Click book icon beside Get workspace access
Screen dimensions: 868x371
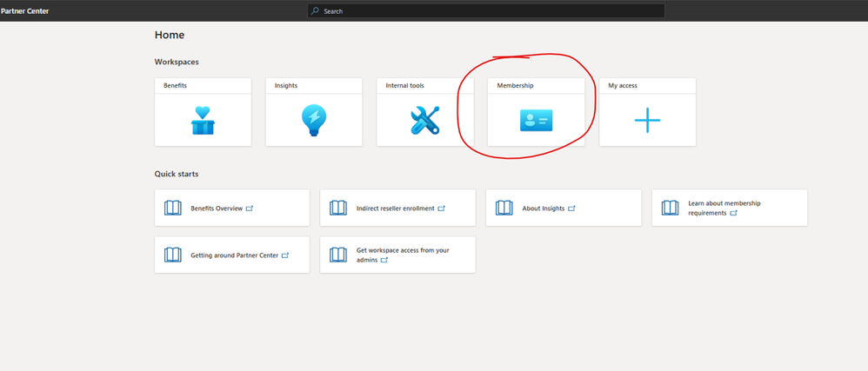click(x=338, y=255)
